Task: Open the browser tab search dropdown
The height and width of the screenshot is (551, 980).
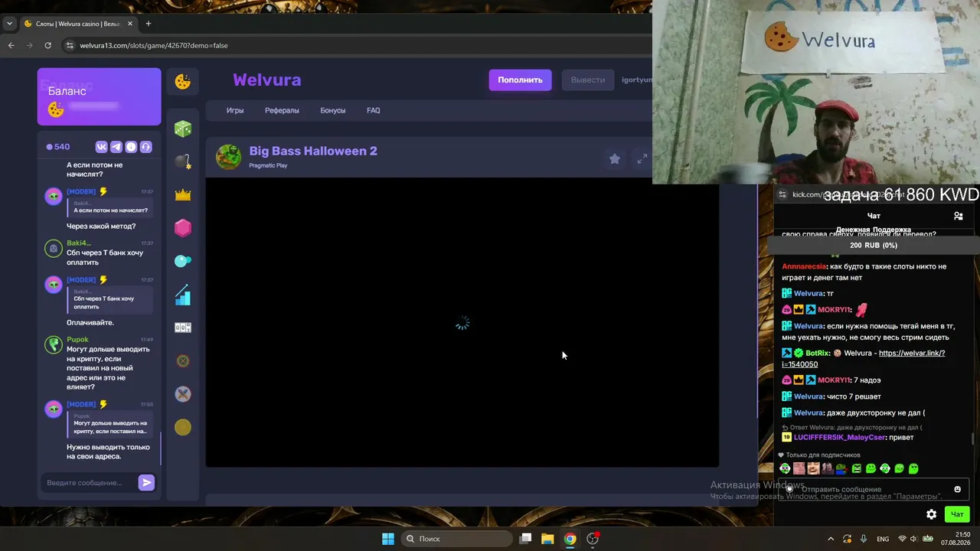Action: [x=9, y=24]
